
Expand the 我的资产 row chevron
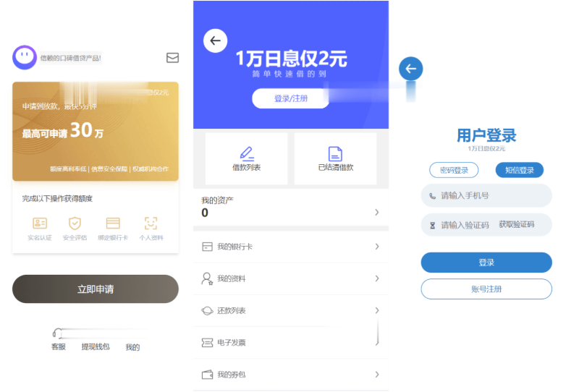point(376,212)
